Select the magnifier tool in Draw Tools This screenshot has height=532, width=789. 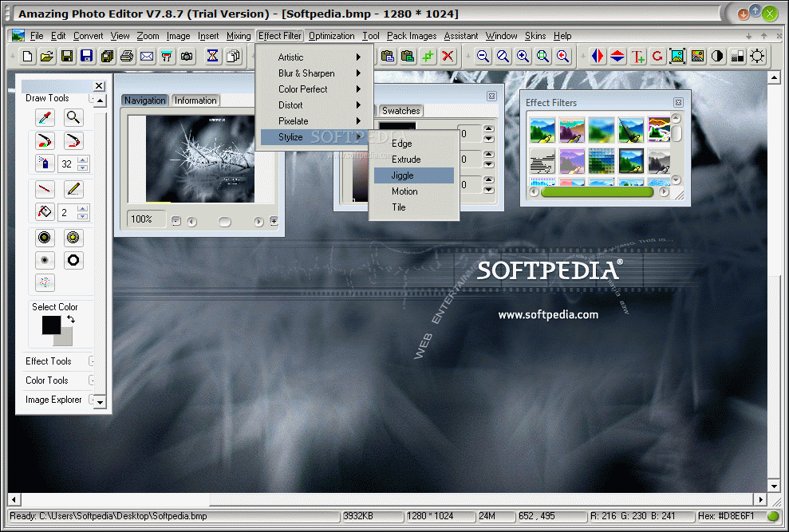click(x=73, y=118)
